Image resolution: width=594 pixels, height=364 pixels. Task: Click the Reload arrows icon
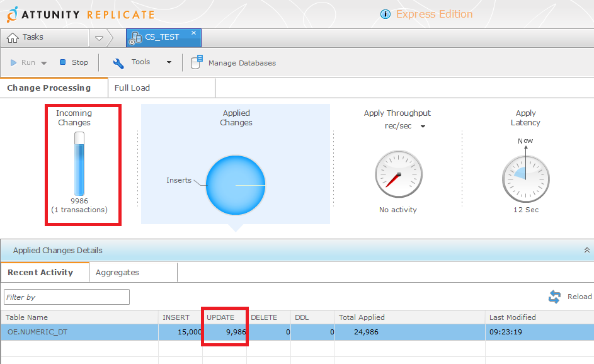pos(554,297)
